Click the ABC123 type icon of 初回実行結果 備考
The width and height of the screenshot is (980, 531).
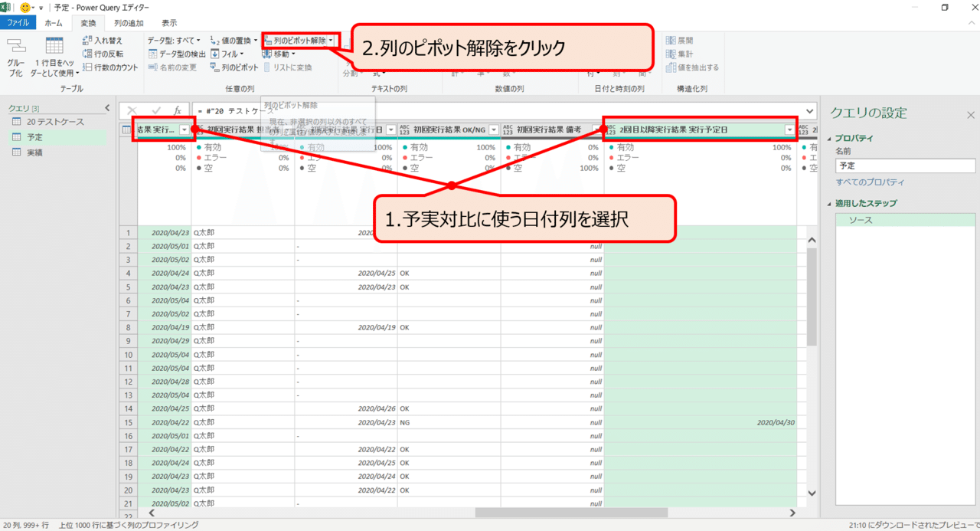pos(508,130)
